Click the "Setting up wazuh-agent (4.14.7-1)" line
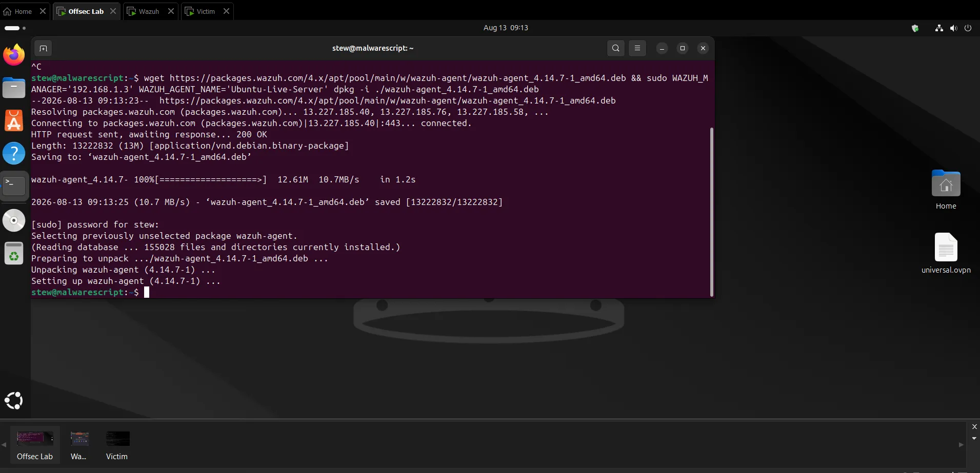Screen dimensions: 980x473 [126, 281]
